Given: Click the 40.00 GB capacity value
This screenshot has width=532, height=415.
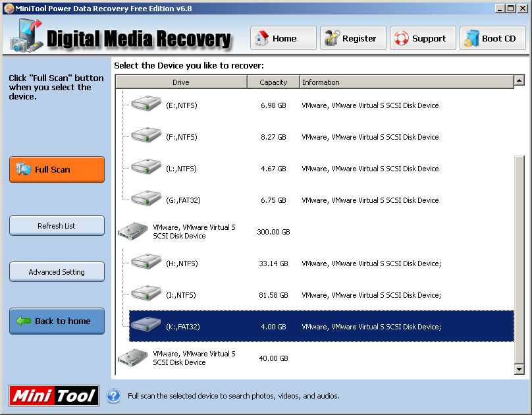Looking at the screenshot, I should (273, 358).
